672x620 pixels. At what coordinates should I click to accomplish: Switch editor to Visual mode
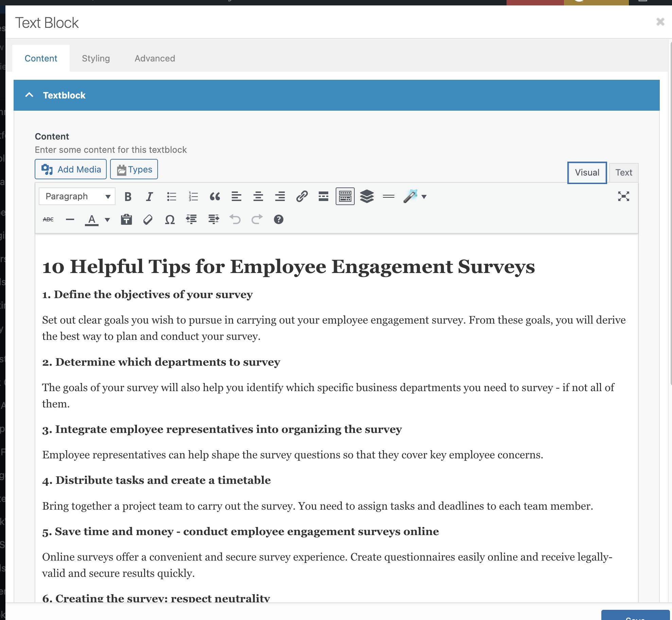tap(587, 172)
